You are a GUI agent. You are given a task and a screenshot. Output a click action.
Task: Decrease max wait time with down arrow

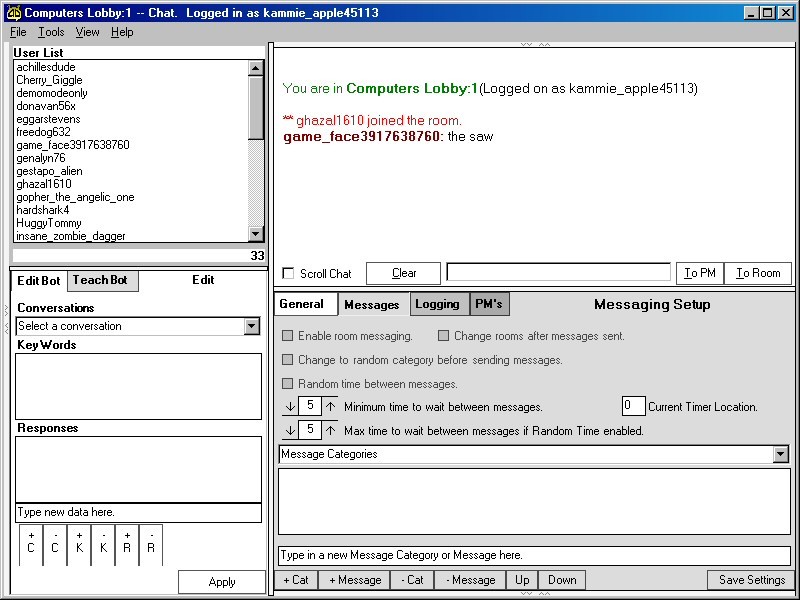[290, 430]
